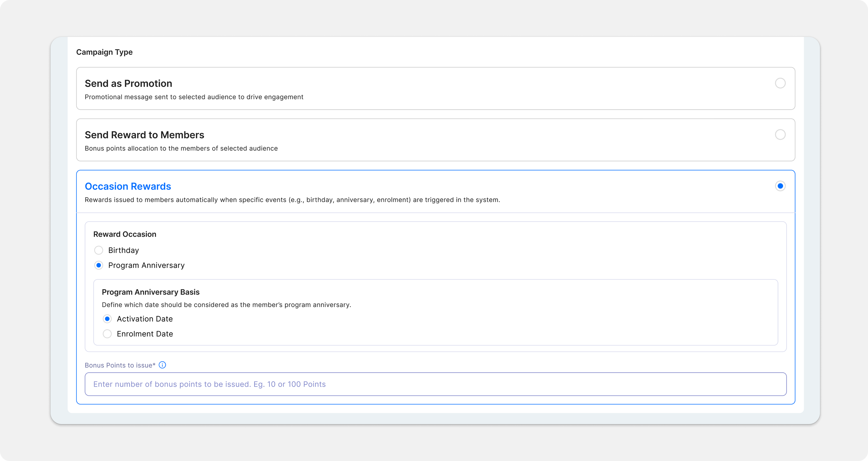This screenshot has width=868, height=461.
Task: Click the blue 'Occasion Rewards' heading
Action: [128, 186]
